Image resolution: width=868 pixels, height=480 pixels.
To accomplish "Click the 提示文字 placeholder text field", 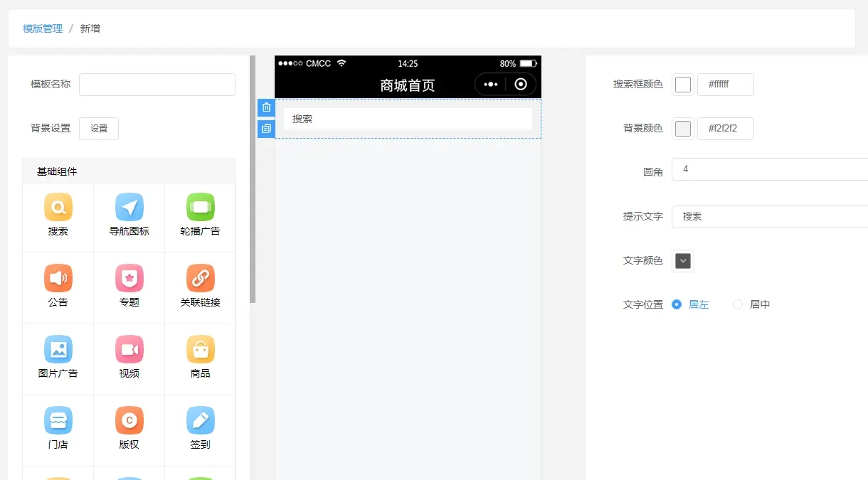I will (770, 217).
